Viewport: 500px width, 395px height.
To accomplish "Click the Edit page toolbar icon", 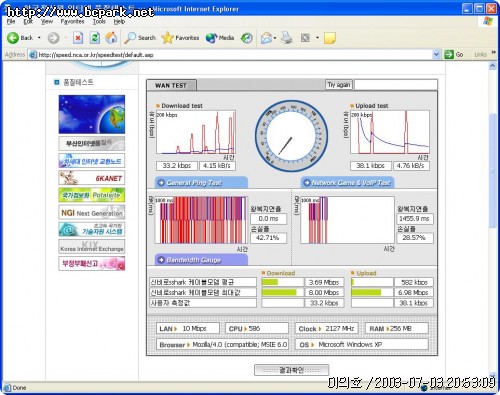I will tap(305, 38).
